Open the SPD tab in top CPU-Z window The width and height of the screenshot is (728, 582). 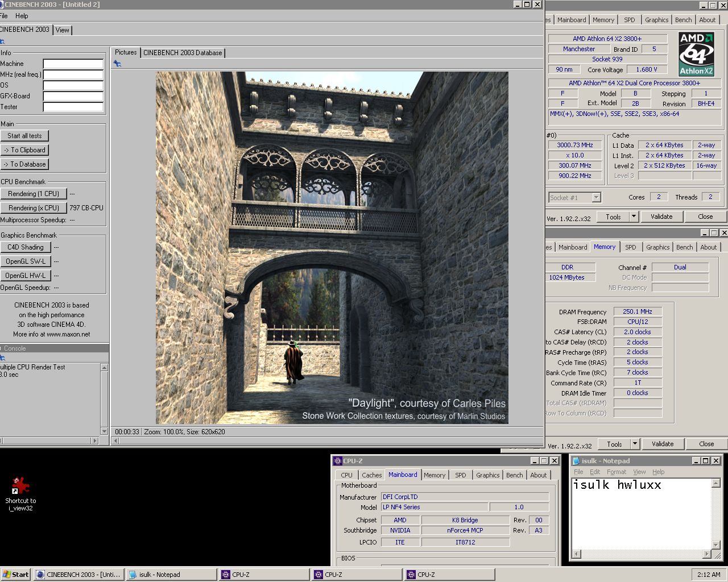click(x=629, y=20)
